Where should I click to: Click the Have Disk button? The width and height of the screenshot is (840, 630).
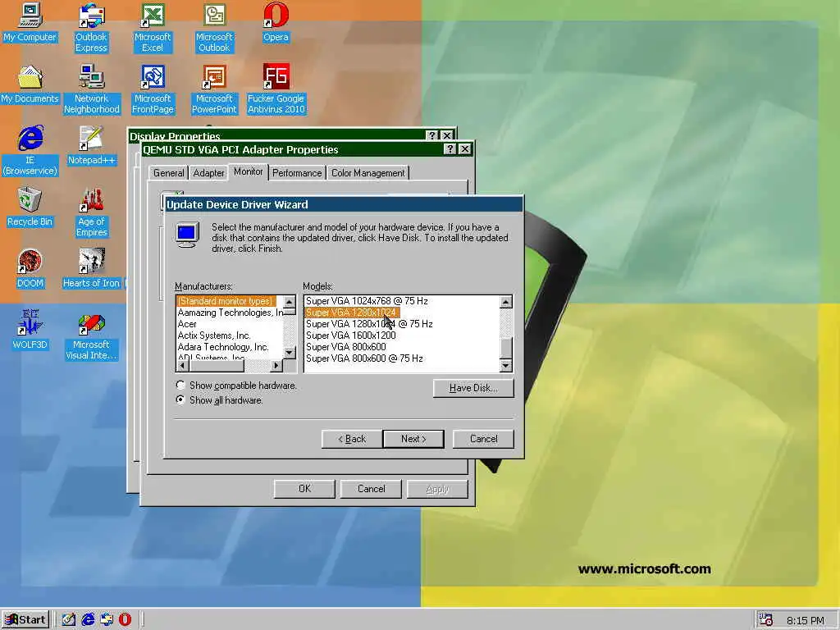pos(473,388)
